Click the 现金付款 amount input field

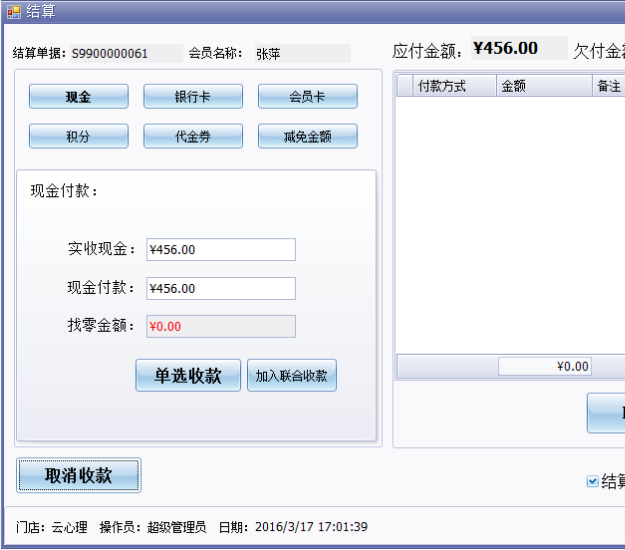pos(221,288)
